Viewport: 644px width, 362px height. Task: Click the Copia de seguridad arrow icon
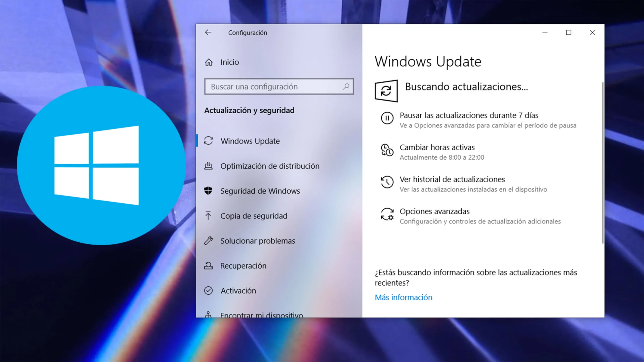208,216
